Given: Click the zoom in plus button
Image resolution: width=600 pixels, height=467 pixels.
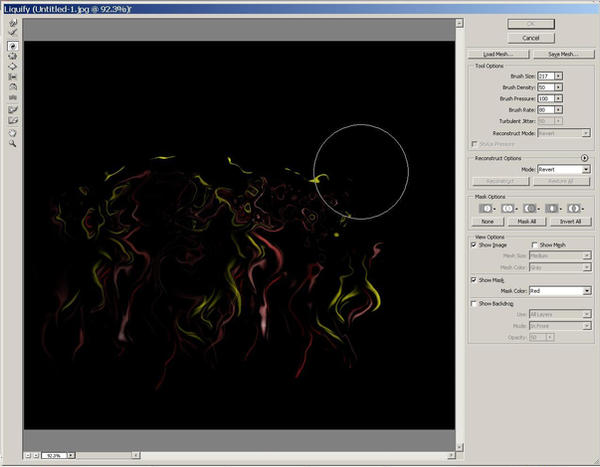Looking at the screenshot, I should (36, 456).
